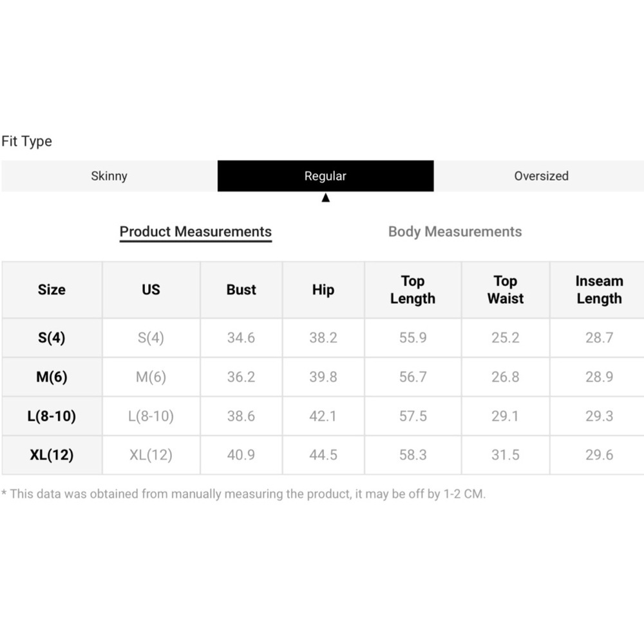Select the XL(12) size row label
The width and height of the screenshot is (644, 644).
(52, 455)
